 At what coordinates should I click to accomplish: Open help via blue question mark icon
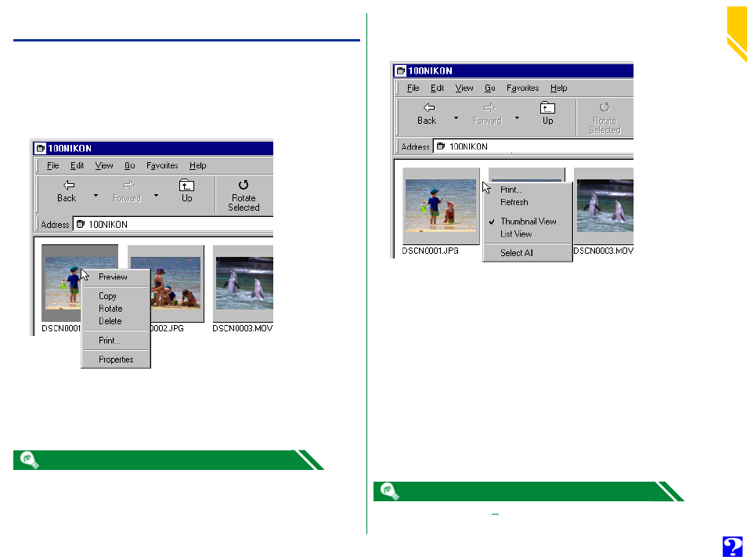[733, 547]
